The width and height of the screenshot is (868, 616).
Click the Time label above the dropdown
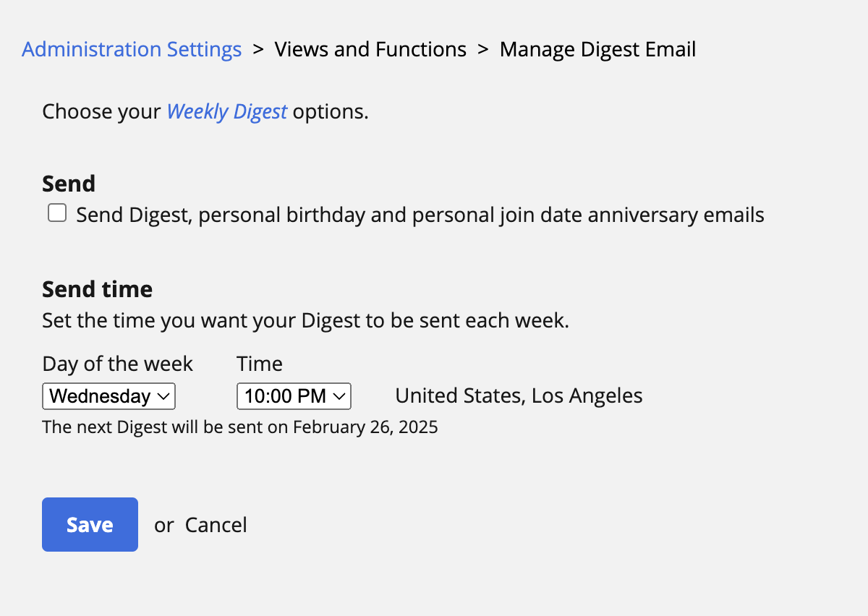260,364
